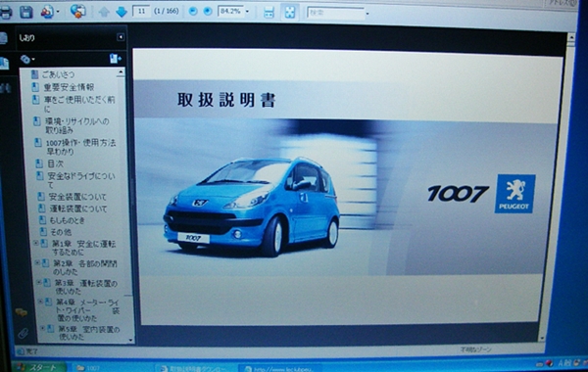The image size is (588, 372).
Task: Open the bookmark options gear dropdown
Action: point(27,59)
